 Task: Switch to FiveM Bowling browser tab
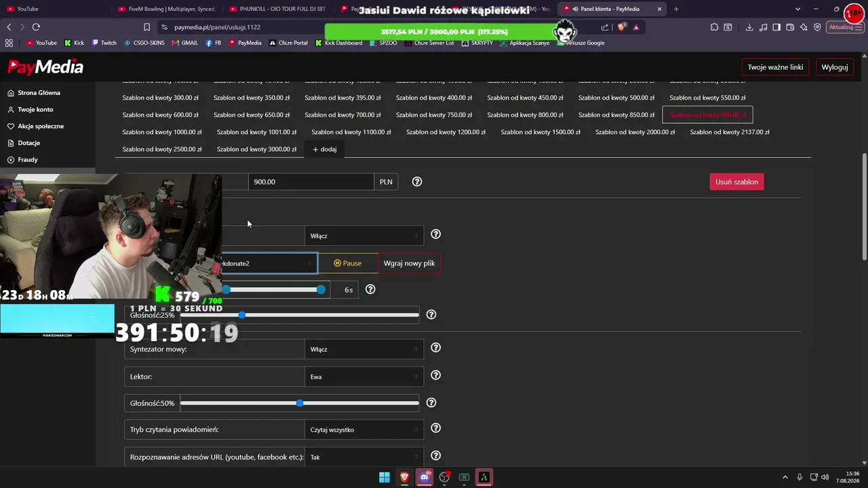point(166,9)
